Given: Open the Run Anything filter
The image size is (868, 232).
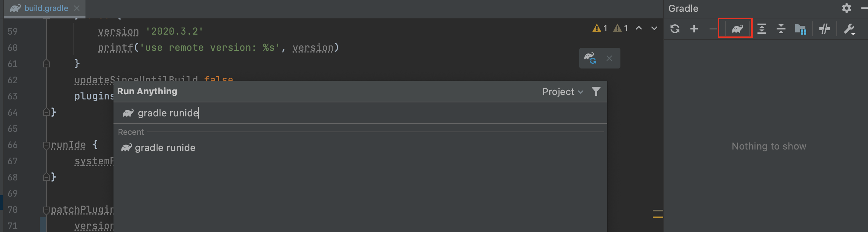Looking at the screenshot, I should pyautogui.click(x=596, y=91).
